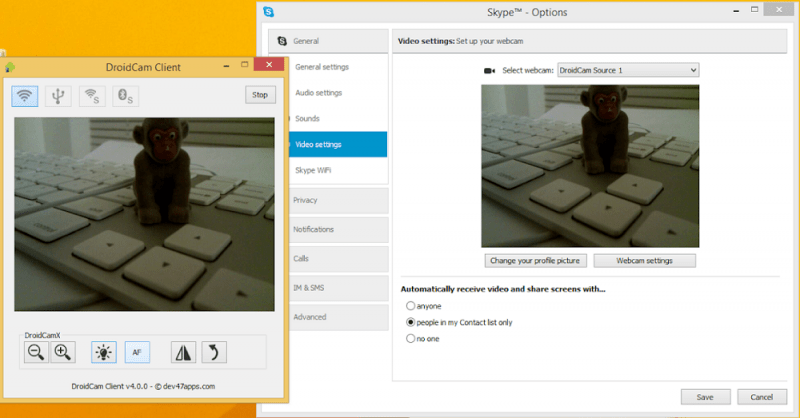
Task: Expand the Advanced section
Action: (x=339, y=317)
